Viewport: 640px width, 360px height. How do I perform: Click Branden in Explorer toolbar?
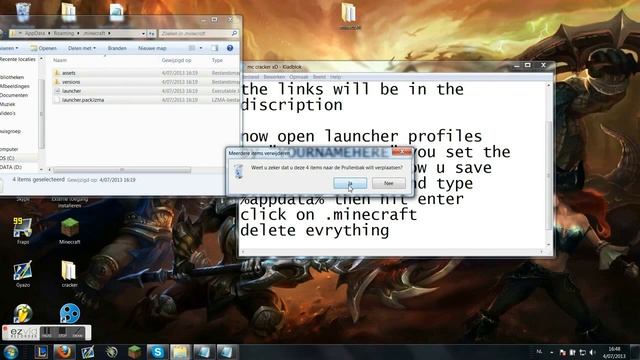pyautogui.click(x=117, y=48)
